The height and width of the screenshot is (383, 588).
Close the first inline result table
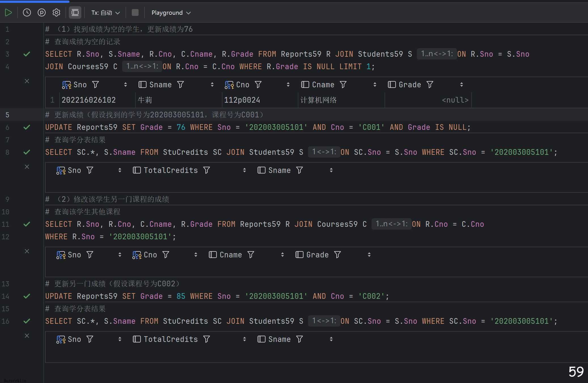[27, 81]
